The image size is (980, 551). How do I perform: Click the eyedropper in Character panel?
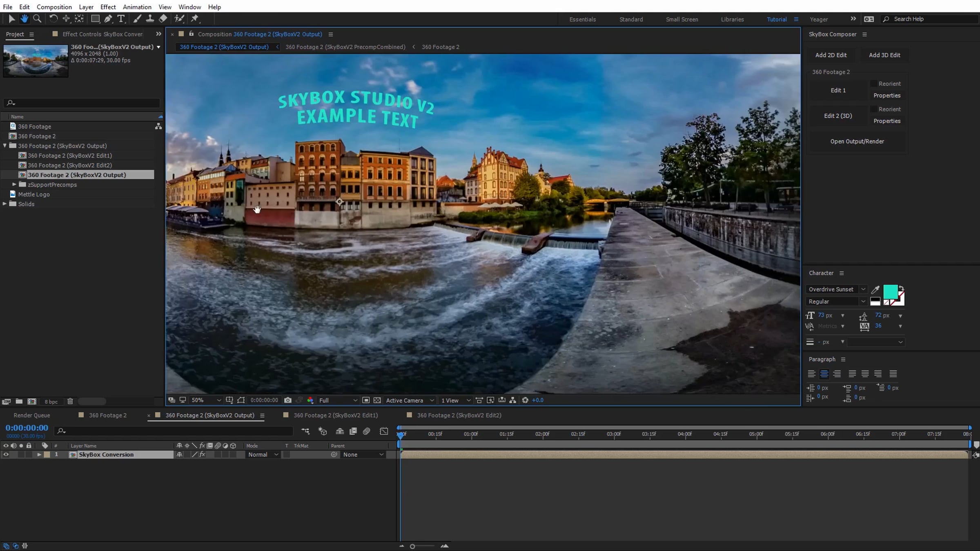click(x=875, y=290)
